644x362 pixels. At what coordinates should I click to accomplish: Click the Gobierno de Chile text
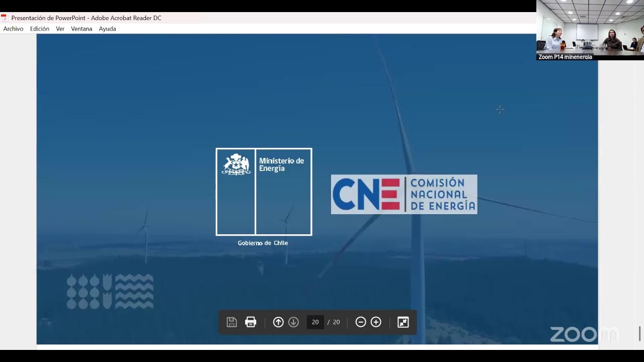click(x=263, y=243)
